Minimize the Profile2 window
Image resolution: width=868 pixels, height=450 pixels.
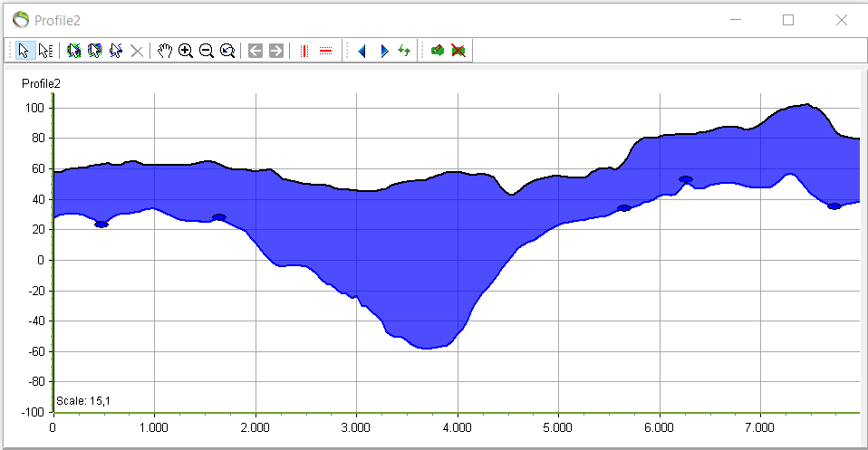[736, 20]
